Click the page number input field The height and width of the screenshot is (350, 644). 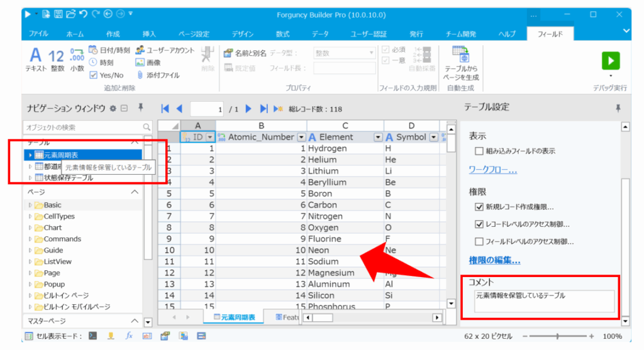[207, 109]
